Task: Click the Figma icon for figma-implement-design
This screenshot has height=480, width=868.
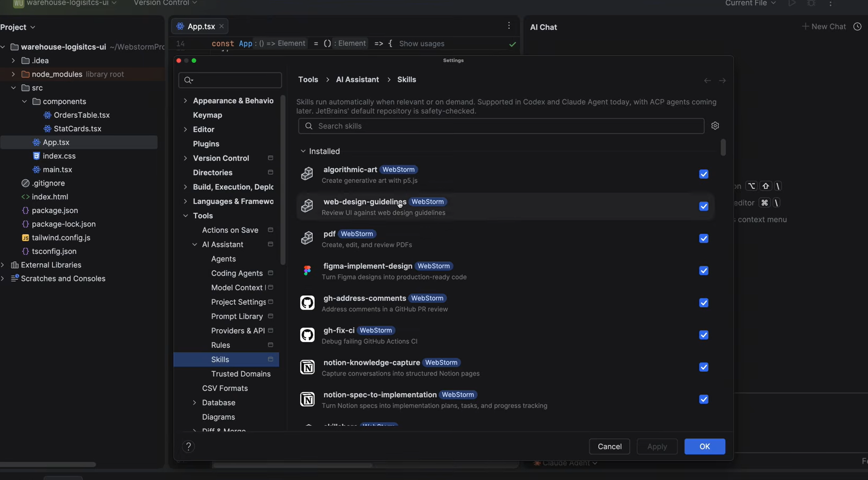Action: (x=307, y=270)
